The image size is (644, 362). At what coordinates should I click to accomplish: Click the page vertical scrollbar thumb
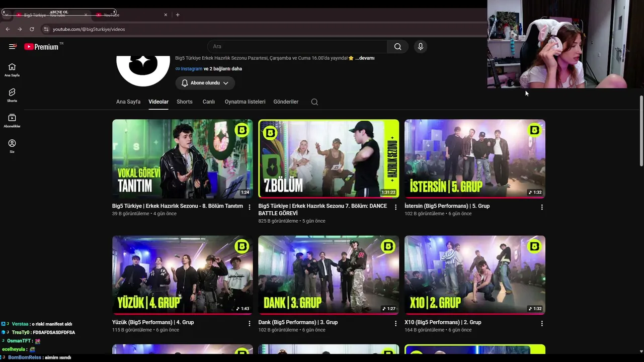coord(641,130)
